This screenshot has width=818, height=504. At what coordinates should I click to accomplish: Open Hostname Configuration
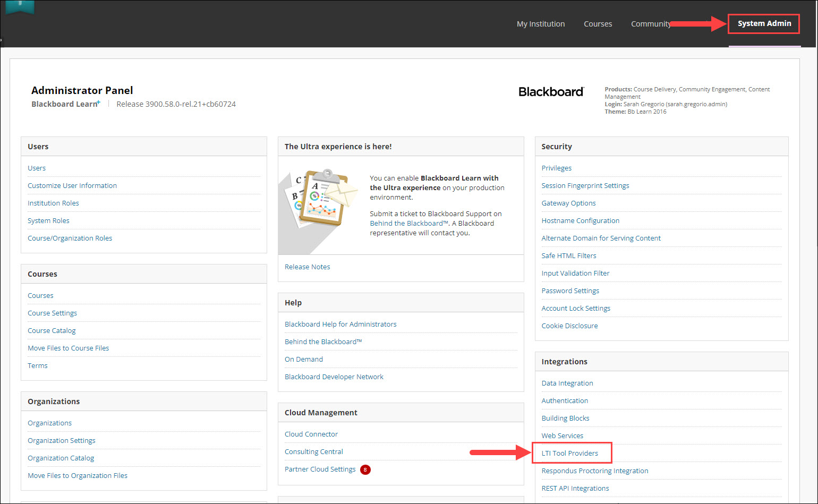point(581,220)
